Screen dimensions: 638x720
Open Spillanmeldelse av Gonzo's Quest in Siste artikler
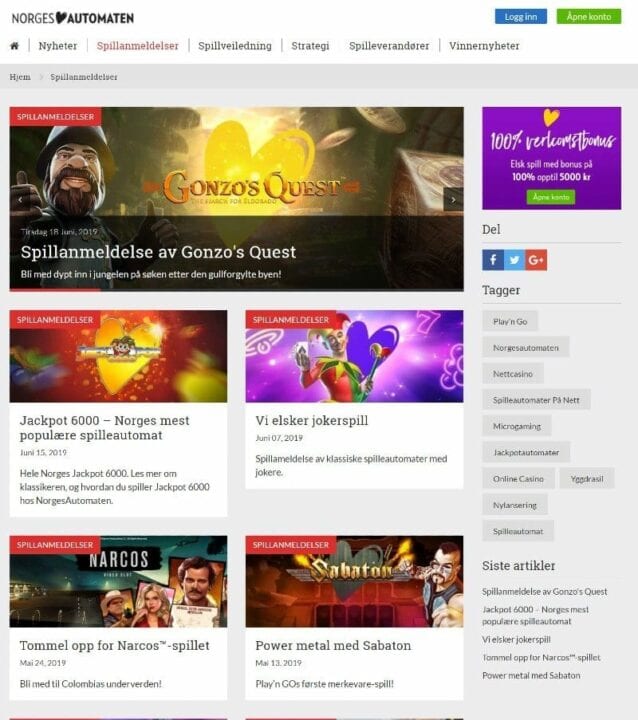(x=545, y=591)
